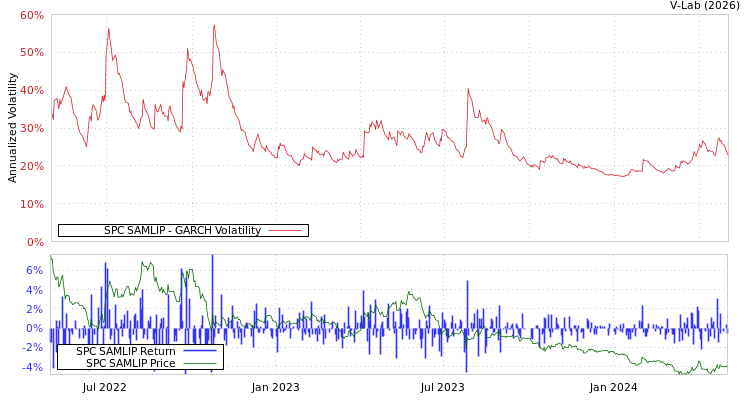Click the GARCH Volatility legend label
750x400 pixels.
point(182,231)
